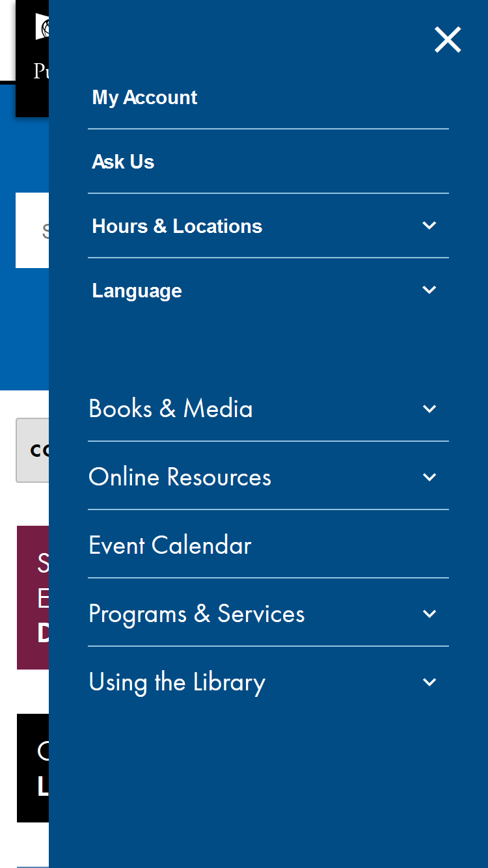Click the Language menu label
This screenshot has width=488, height=868.
137,291
